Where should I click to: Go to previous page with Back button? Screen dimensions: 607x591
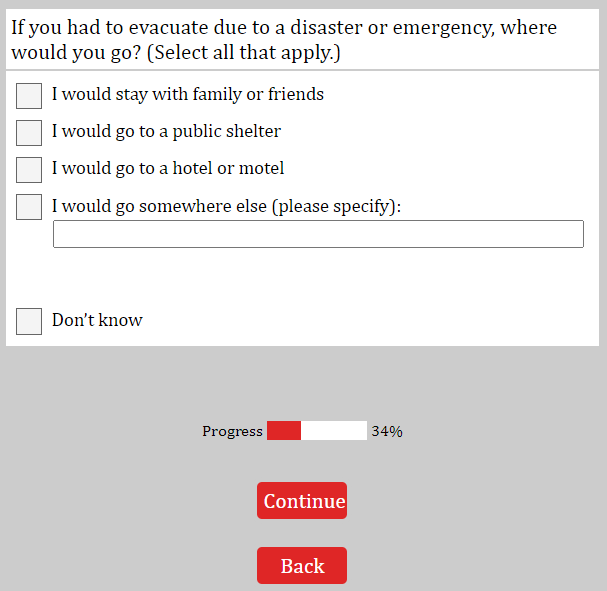302,566
